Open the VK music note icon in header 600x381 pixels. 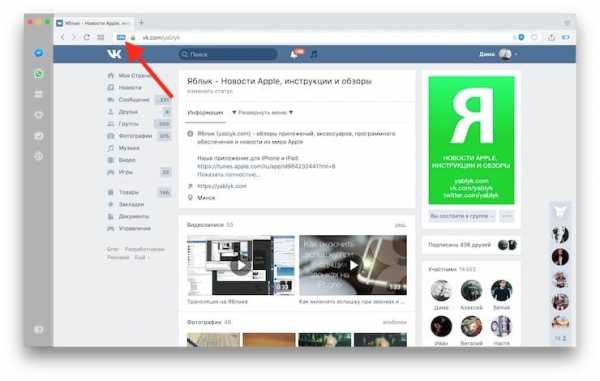click(314, 54)
